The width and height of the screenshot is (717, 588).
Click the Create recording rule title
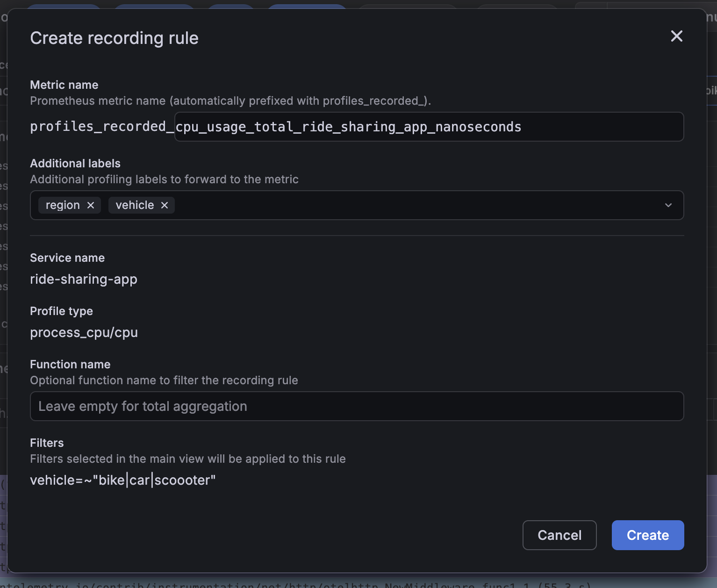(x=114, y=38)
